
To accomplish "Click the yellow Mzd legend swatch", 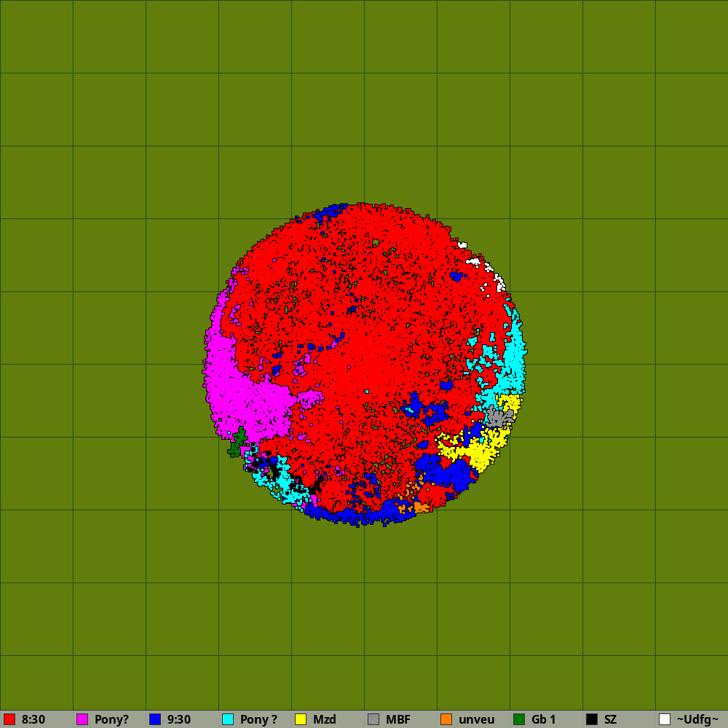I will coord(301,719).
